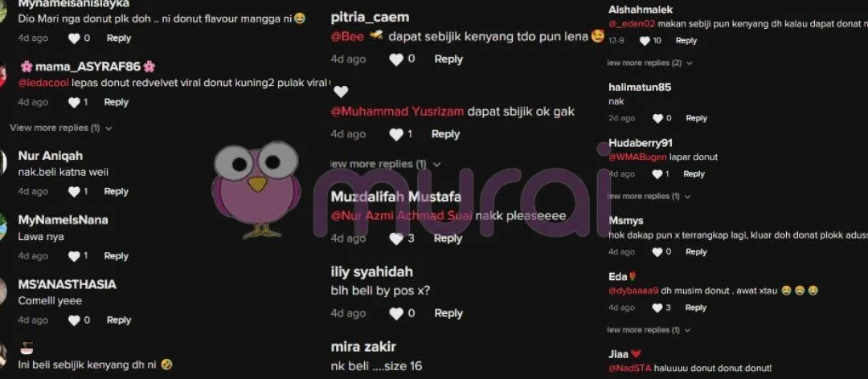Like MS'ANASTHASIA's 'Comelll yeee' comment
868x379 pixels.
pyautogui.click(x=74, y=320)
